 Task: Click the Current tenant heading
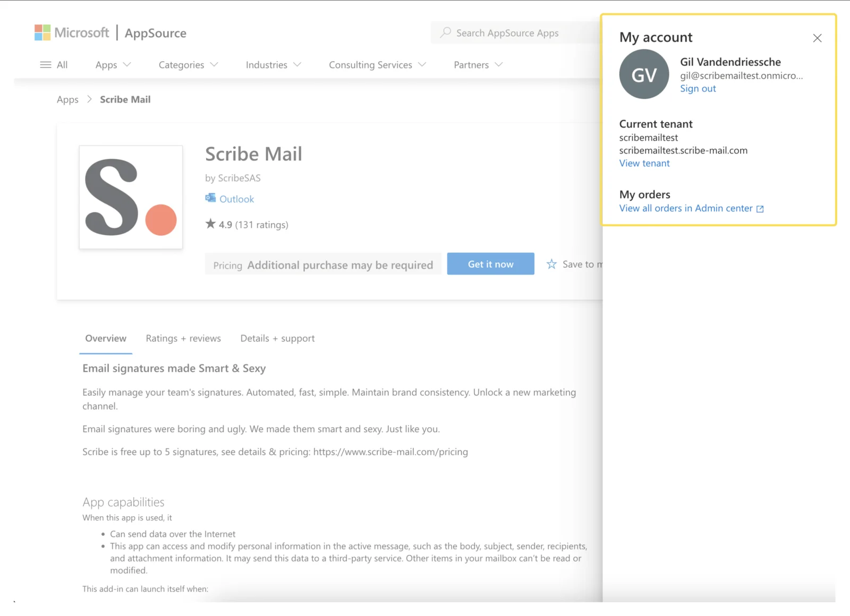coord(656,124)
